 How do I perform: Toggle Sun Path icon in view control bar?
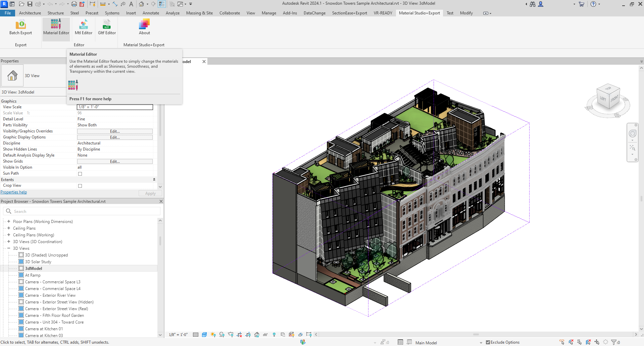pyautogui.click(x=213, y=335)
